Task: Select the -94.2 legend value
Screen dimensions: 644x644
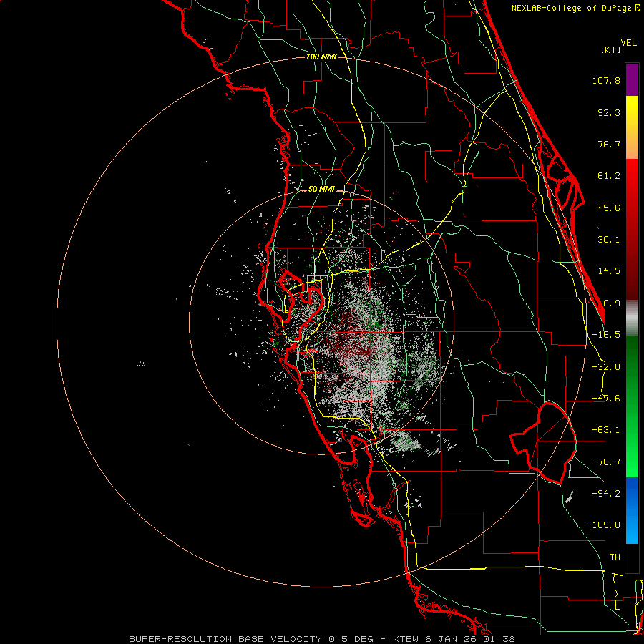Action: [x=606, y=494]
